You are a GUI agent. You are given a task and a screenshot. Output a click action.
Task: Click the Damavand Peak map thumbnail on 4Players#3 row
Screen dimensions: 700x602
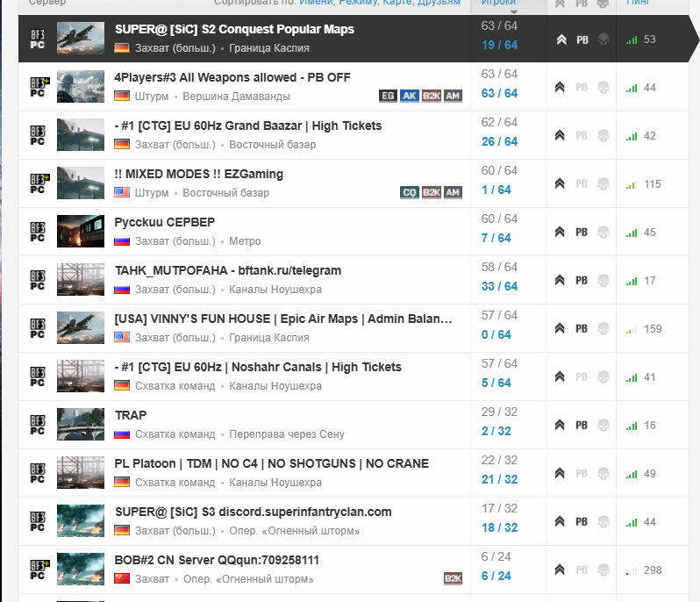click(81, 87)
